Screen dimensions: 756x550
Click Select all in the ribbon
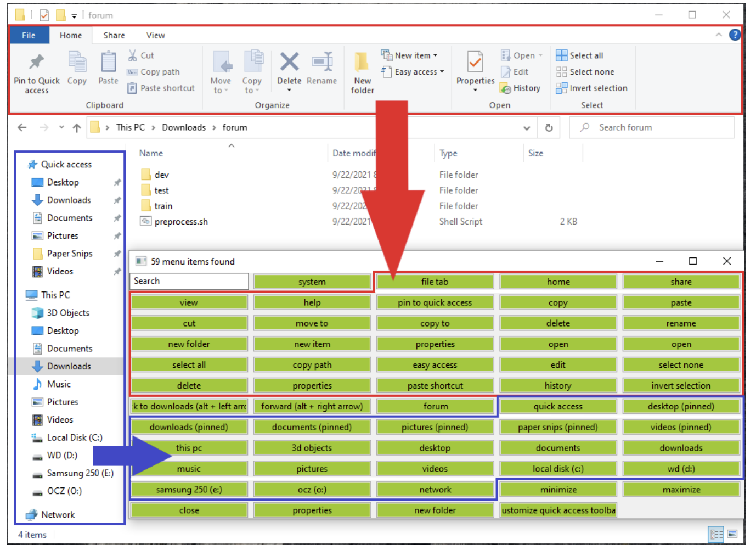pyautogui.click(x=580, y=55)
